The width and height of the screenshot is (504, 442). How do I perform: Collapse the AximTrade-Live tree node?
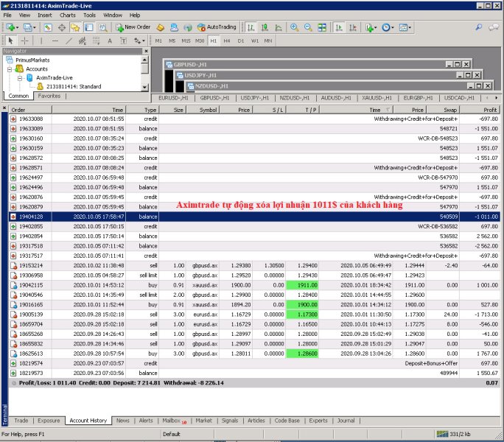(x=20, y=77)
